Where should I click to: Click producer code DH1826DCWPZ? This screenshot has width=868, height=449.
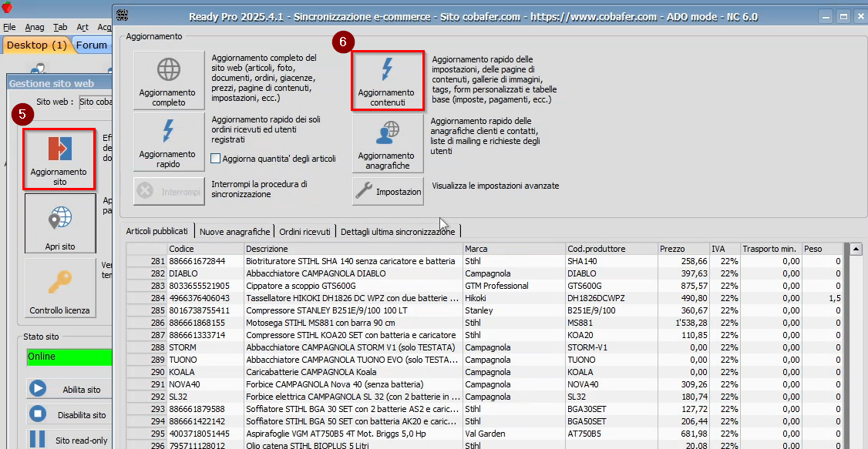click(x=611, y=298)
